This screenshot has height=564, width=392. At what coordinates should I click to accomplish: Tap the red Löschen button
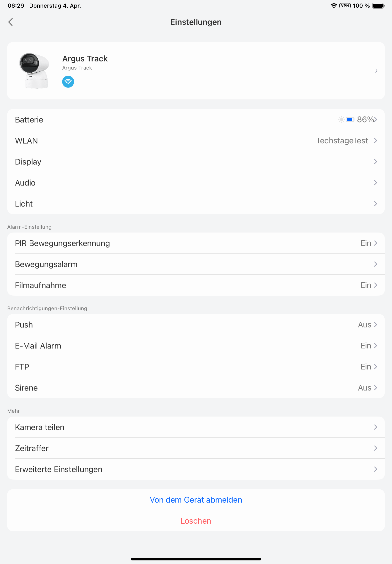pyautogui.click(x=196, y=521)
